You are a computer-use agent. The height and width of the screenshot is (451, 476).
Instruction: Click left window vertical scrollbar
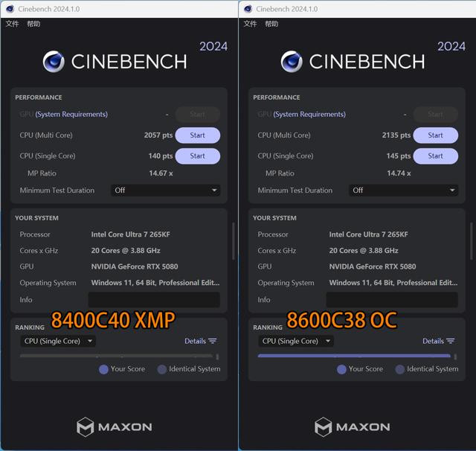coord(233,241)
